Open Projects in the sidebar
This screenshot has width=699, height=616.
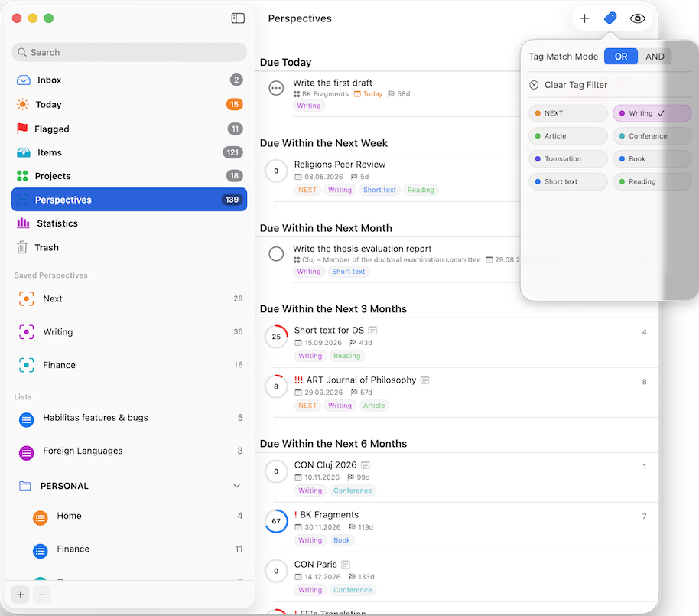(x=129, y=176)
